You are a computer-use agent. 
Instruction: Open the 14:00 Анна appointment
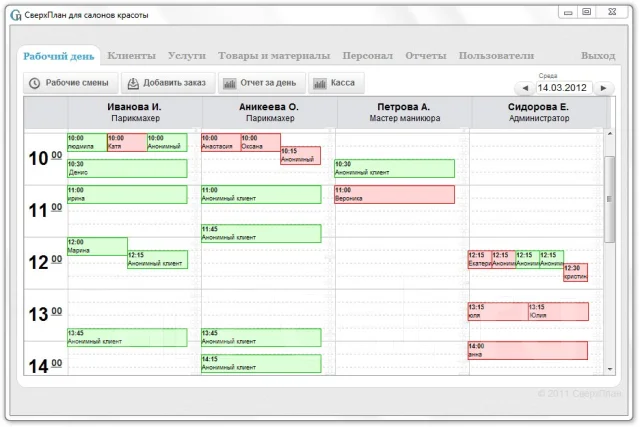point(528,351)
